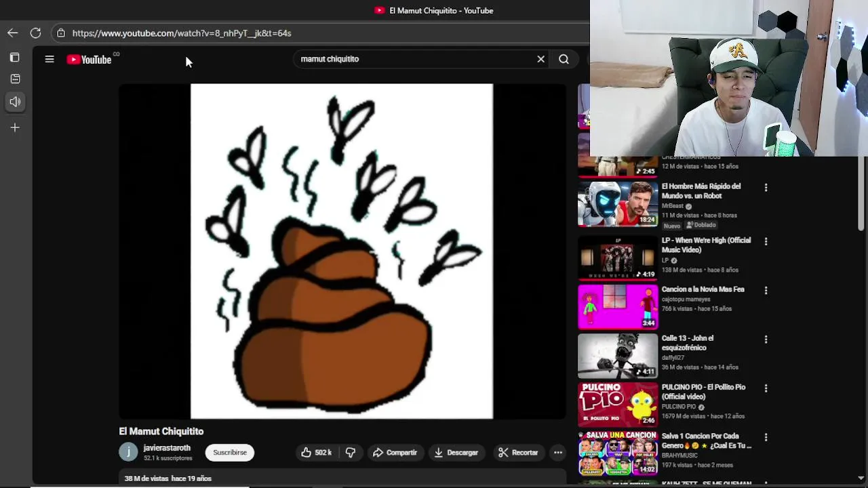Open options menu for Novia Mas Fea video
The width and height of the screenshot is (868, 488).
[x=766, y=290]
